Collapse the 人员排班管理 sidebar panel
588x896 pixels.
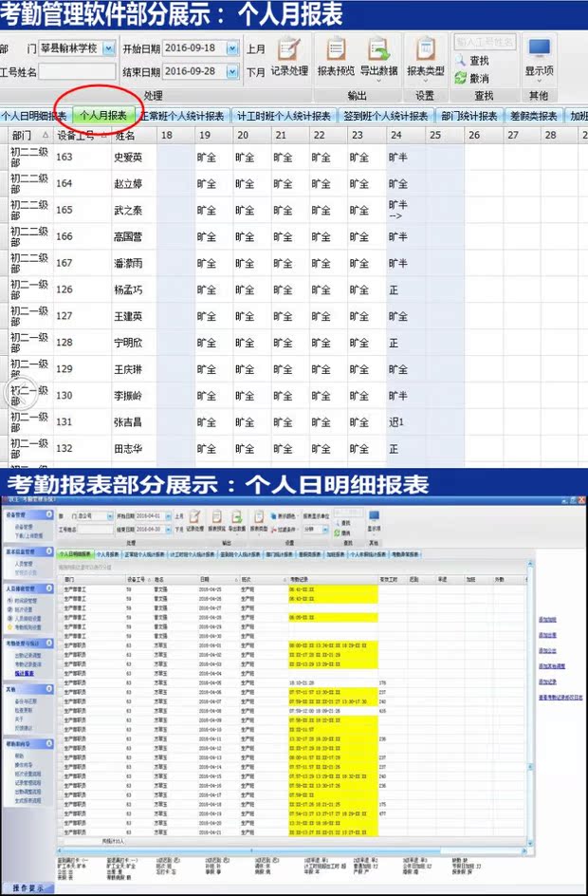coord(49,588)
